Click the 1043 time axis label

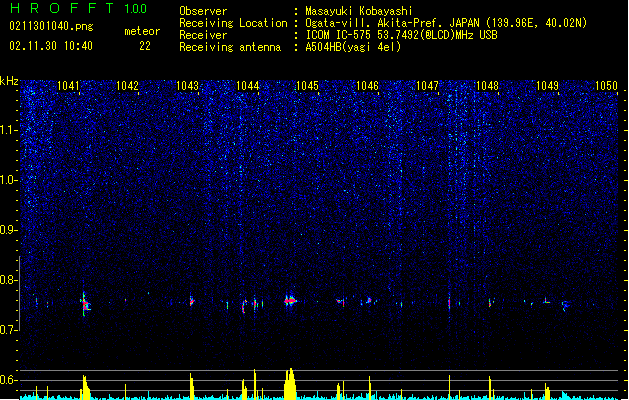(187, 86)
